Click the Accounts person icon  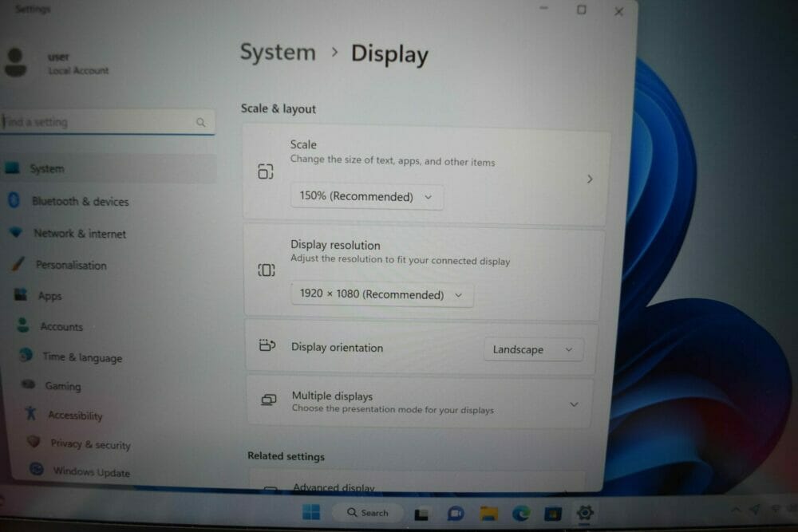23,325
